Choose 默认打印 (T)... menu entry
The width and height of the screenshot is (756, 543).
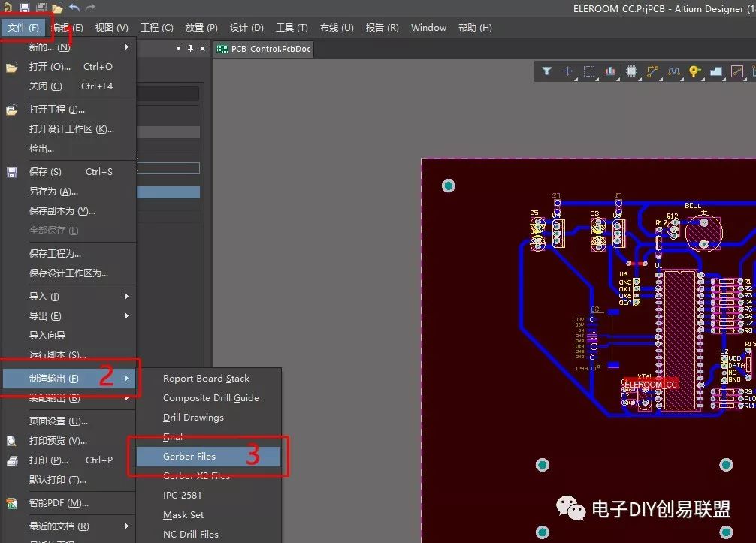(x=69, y=480)
